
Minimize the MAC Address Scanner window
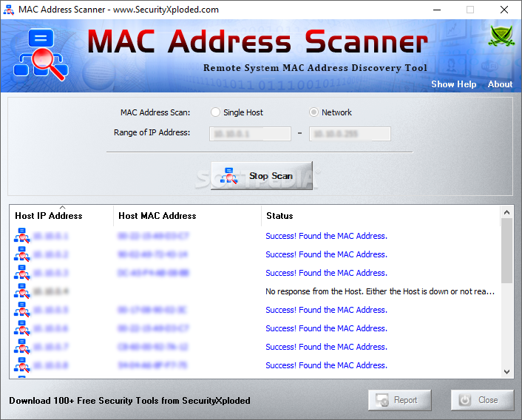tap(437, 10)
